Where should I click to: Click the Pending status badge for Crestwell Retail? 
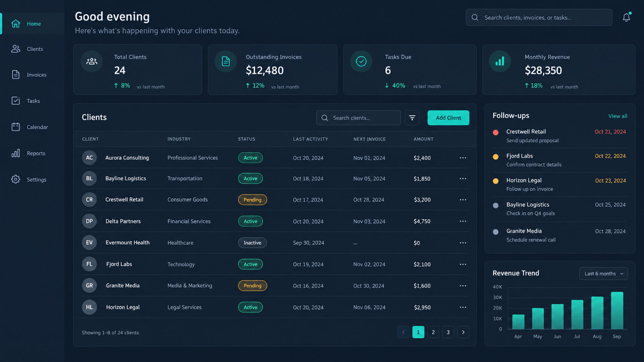(x=252, y=200)
